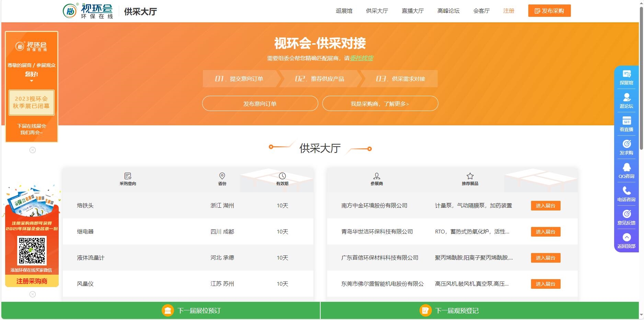644x320 pixels.
Task: Click the 烙铁头 purchase row
Action: point(188,205)
